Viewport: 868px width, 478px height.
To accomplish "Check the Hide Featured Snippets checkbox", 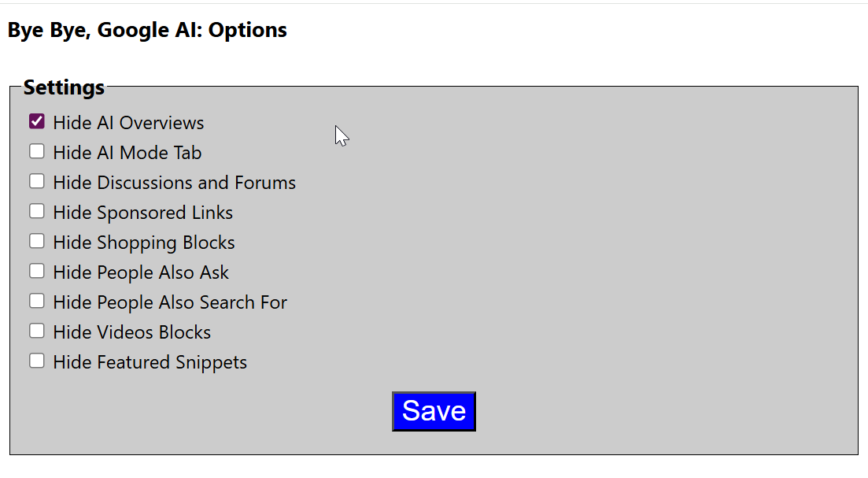I will coord(37,361).
